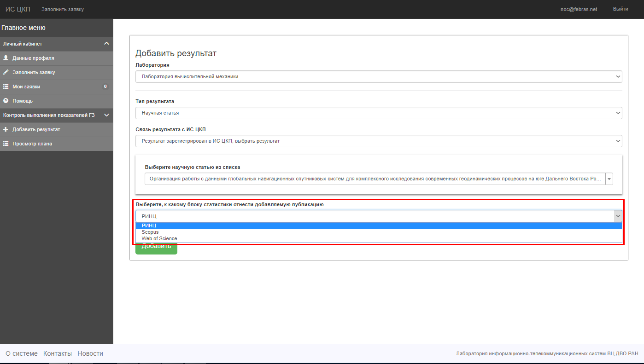Screen dimensions: 644x364
Task: Click the user icon beside Данные профиля
Action: coord(6,58)
